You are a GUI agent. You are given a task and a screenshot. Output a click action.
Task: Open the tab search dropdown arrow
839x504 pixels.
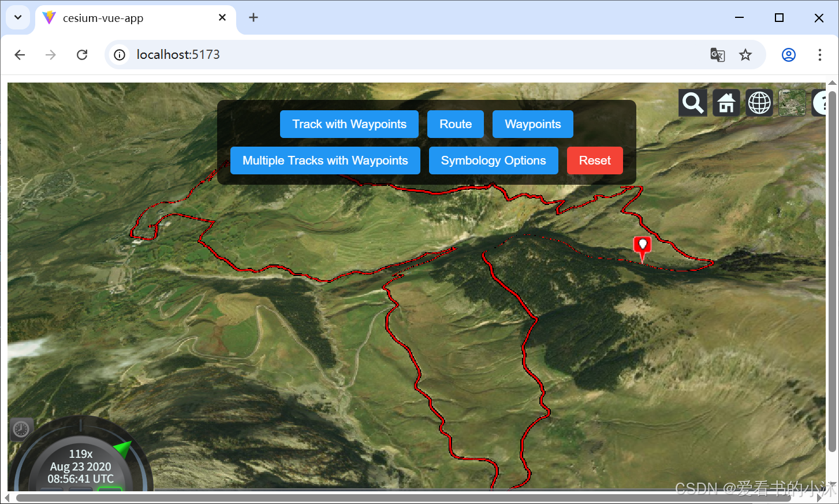(x=18, y=17)
